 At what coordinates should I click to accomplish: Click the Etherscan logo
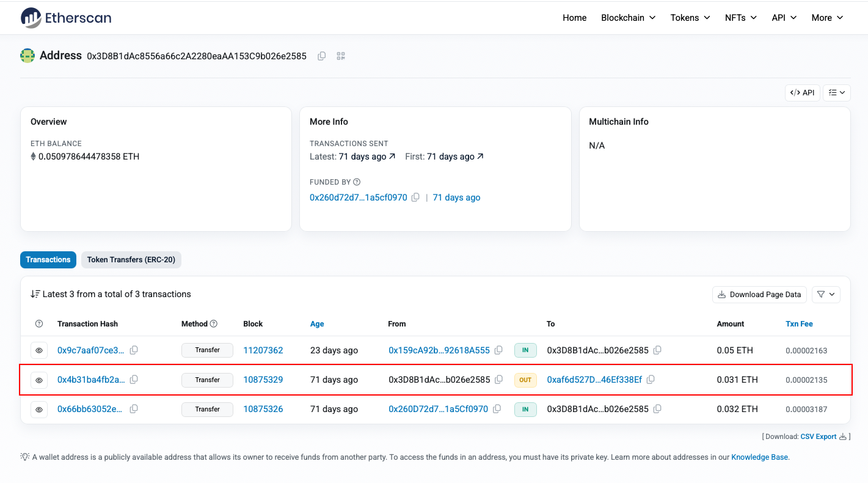point(66,18)
